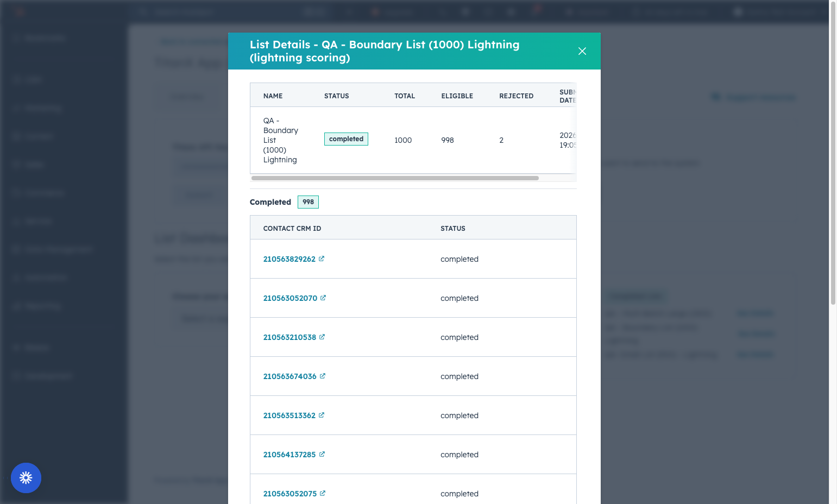This screenshot has width=837, height=504.
Task: Select the eligible value 998 in summary row
Action: [x=448, y=140]
